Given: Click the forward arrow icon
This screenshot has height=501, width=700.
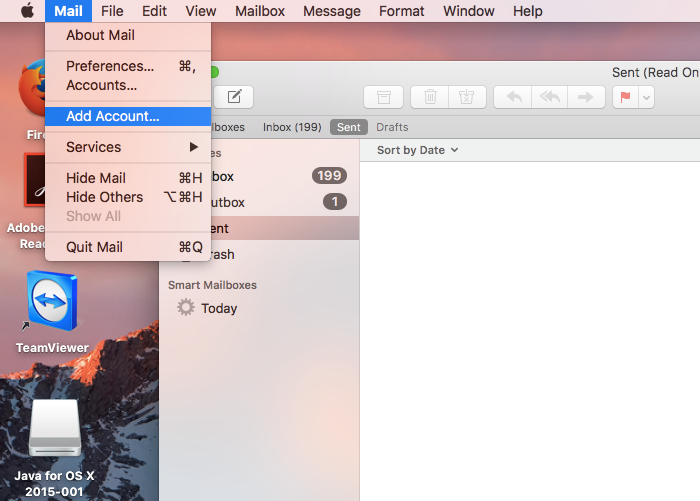Looking at the screenshot, I should pyautogui.click(x=586, y=97).
